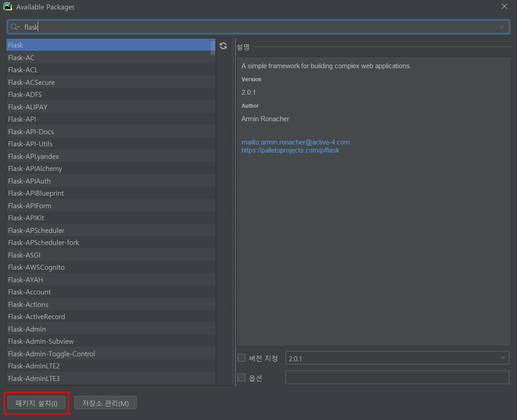The image size is (517, 420).
Task: Select Flask-ActiveRecord package
Action: (111, 317)
